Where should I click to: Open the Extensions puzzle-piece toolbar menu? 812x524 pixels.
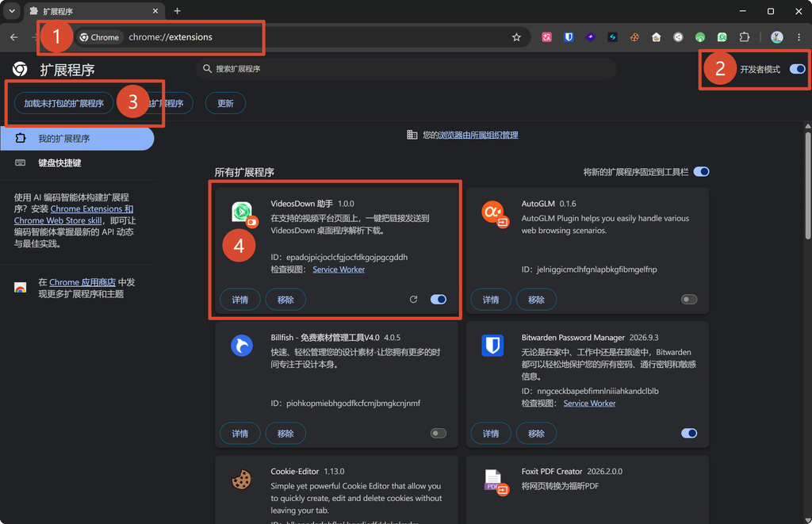pos(744,37)
